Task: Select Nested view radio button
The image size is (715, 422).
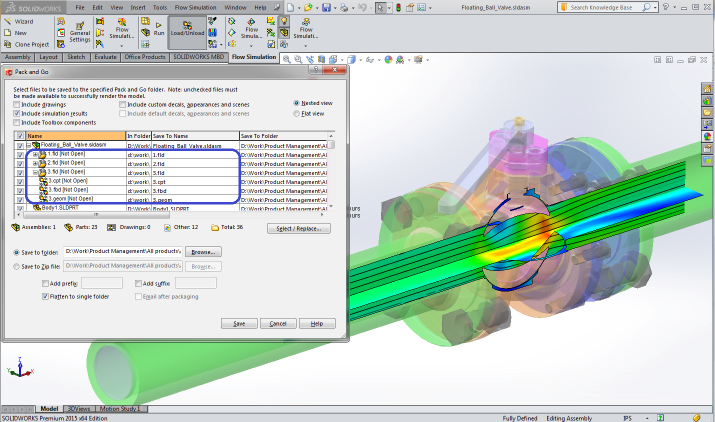Action: coord(296,103)
